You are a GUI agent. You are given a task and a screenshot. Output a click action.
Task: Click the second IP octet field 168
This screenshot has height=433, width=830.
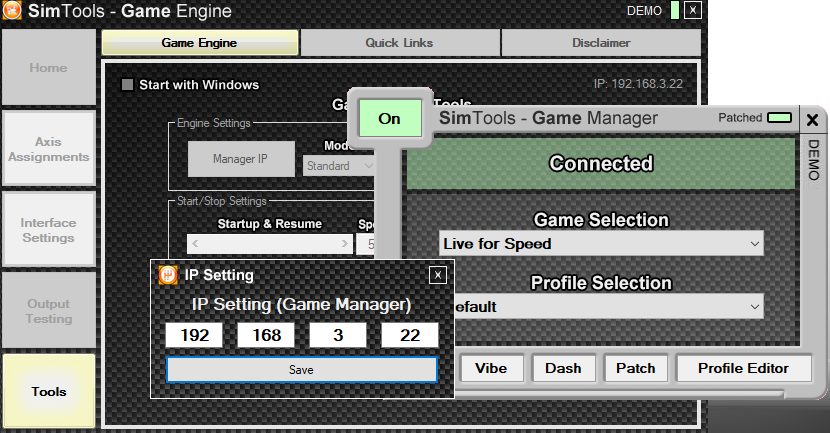[x=266, y=335]
